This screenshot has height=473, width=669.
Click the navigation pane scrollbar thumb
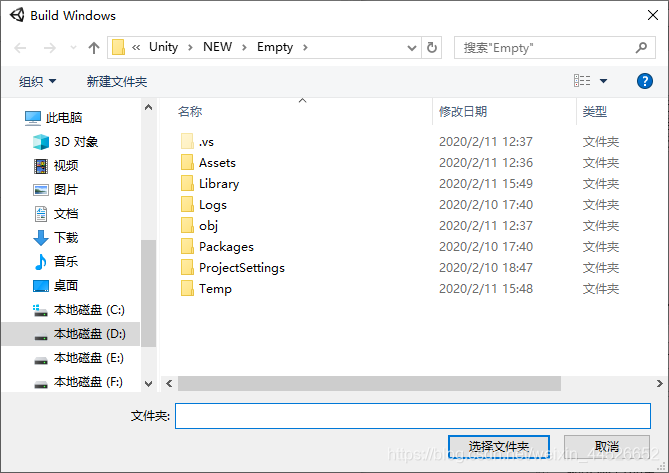point(148,293)
